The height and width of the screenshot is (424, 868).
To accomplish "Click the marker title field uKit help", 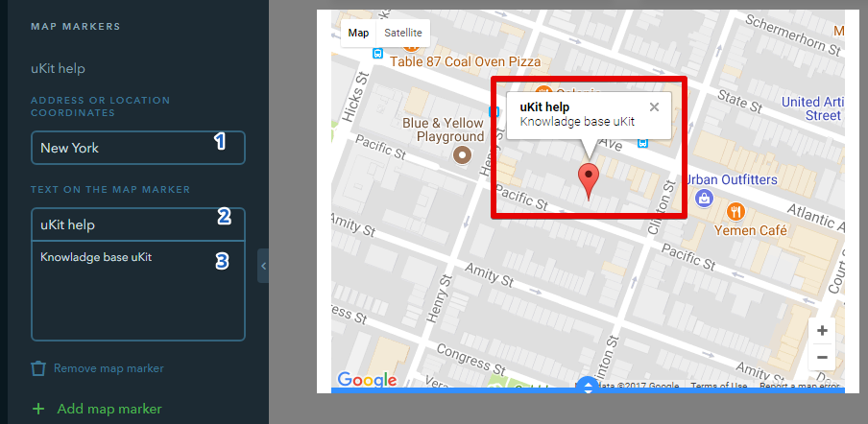I will 138,224.
